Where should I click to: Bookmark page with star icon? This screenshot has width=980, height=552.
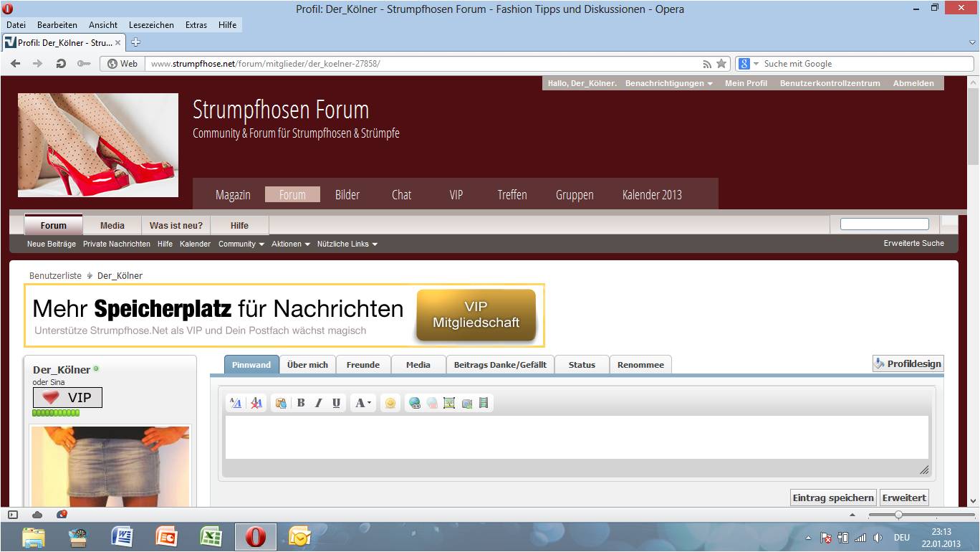721,64
